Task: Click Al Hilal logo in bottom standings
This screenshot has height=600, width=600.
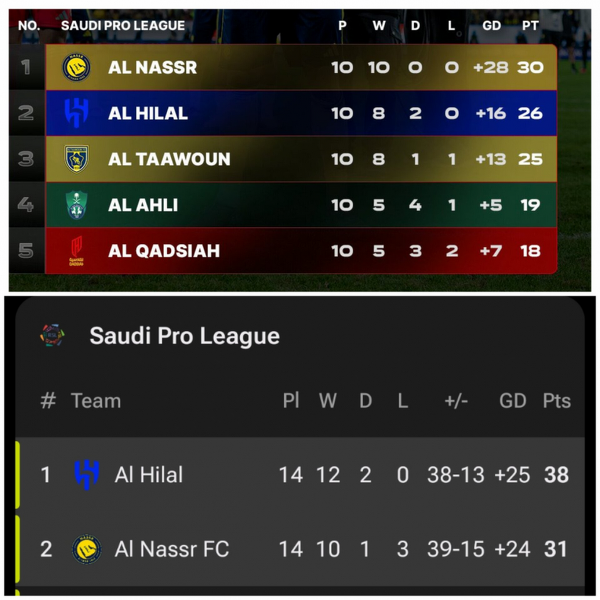Action: 87,474
